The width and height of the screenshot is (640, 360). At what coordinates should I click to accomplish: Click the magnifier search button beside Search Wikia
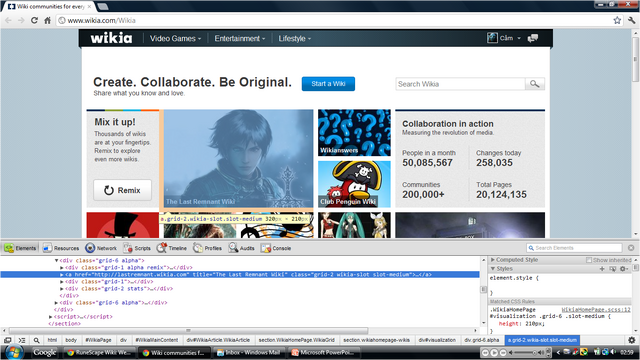pyautogui.click(x=535, y=84)
